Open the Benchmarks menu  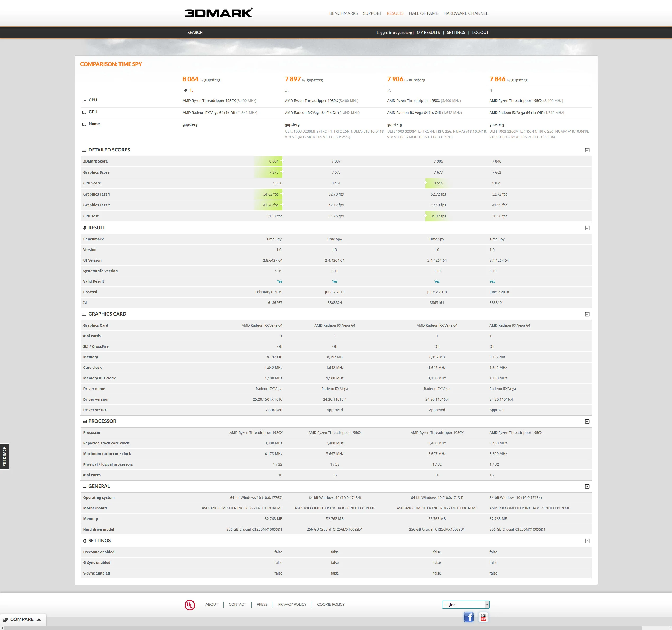tap(343, 13)
